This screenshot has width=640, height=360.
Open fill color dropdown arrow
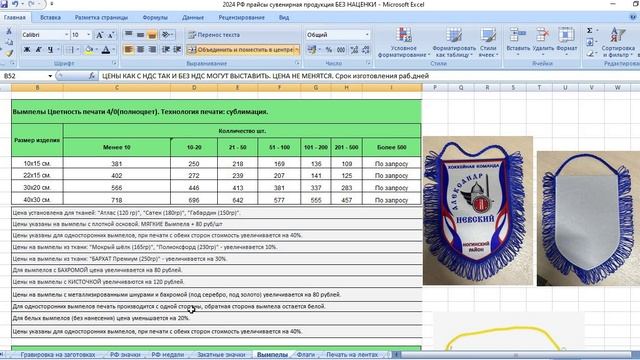(x=96, y=50)
